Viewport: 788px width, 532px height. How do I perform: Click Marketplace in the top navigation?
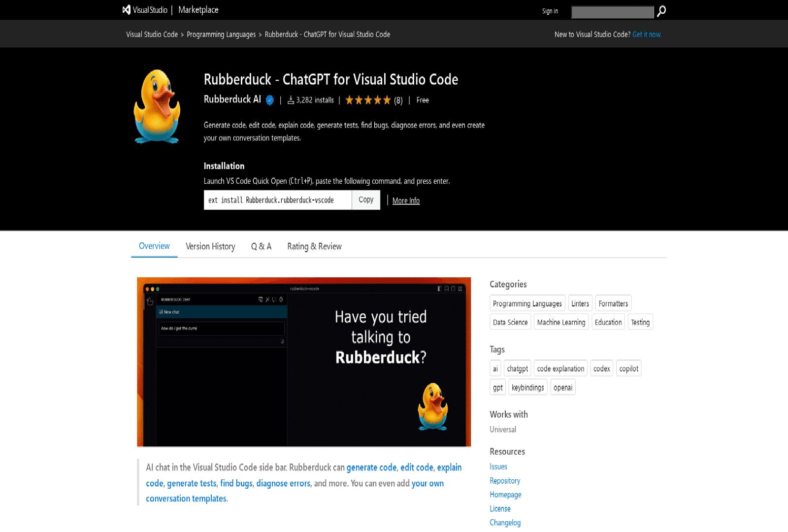tap(198, 9)
